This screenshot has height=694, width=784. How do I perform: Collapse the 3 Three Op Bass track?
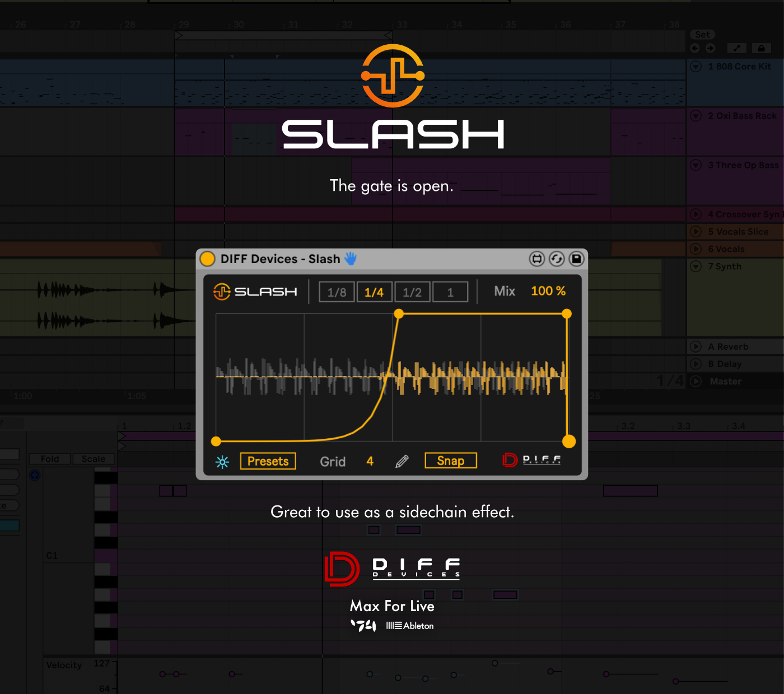[696, 165]
